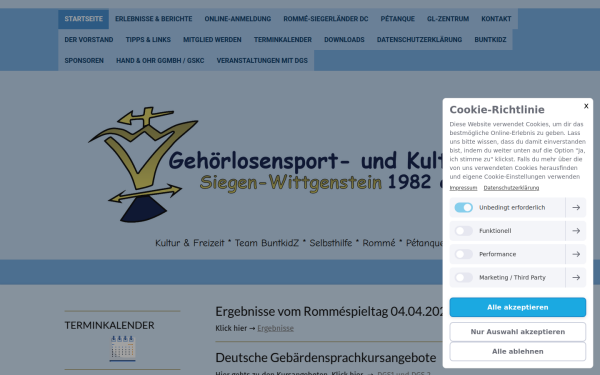Open the DGS1 und DGS 2 link
The width and height of the screenshot is (600, 375).
point(404,373)
